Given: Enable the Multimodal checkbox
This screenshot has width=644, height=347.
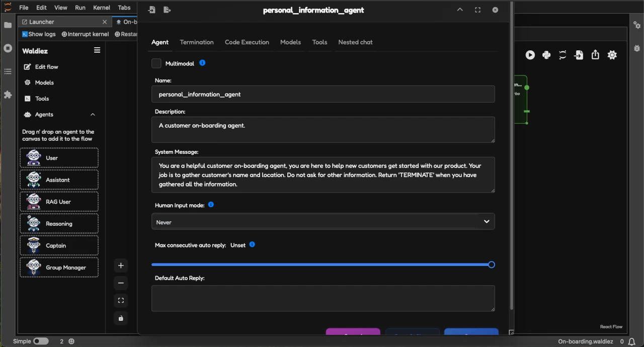Looking at the screenshot, I should coord(156,63).
